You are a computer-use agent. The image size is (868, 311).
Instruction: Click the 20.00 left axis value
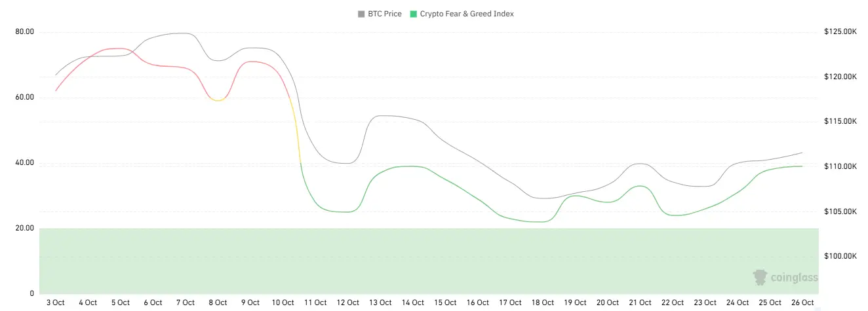point(24,229)
